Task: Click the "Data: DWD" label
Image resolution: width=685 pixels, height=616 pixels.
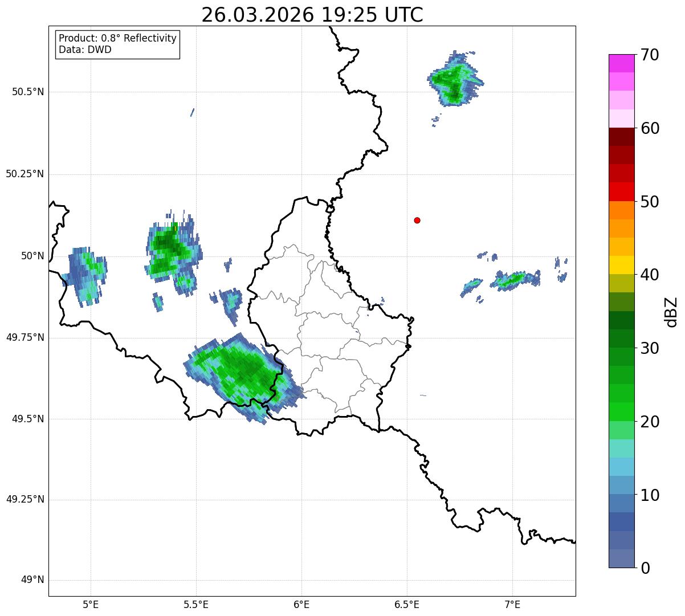Action: tap(85, 50)
